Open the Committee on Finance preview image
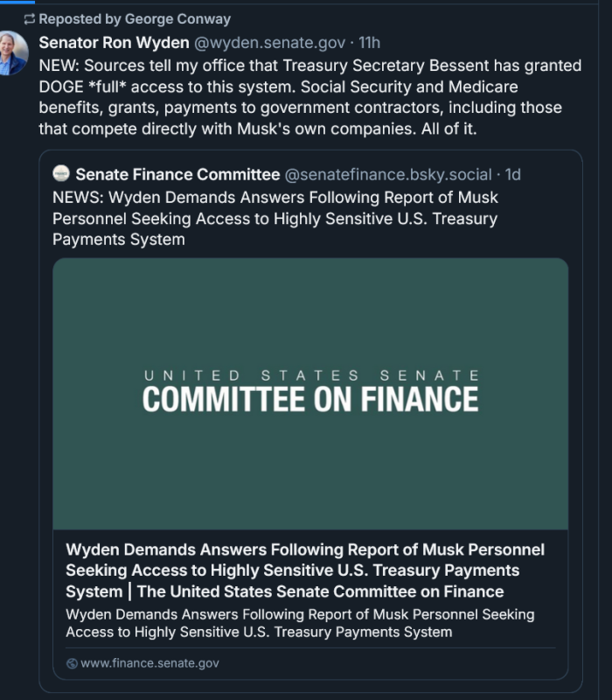The width and height of the screenshot is (612, 700). [x=310, y=394]
